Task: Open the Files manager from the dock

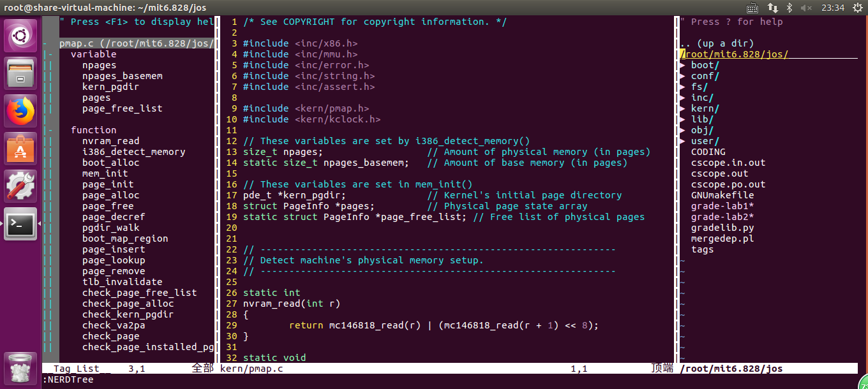Action: (20, 72)
